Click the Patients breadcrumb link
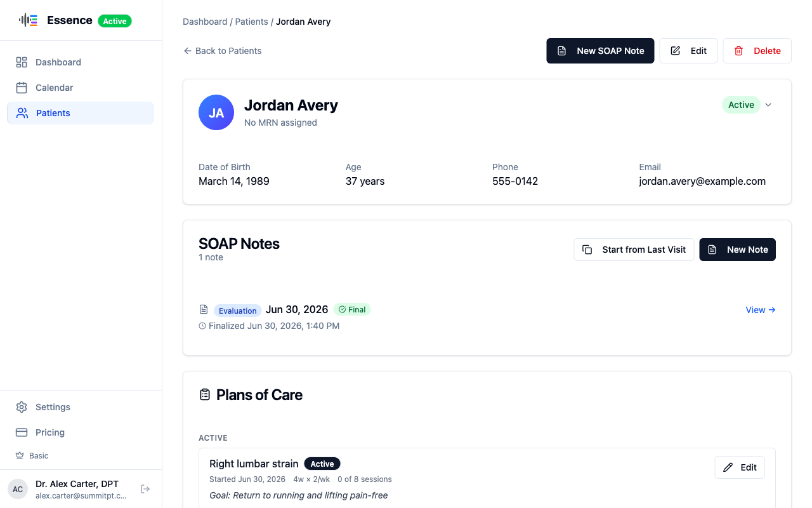This screenshot has height=508, width=812. (x=252, y=22)
